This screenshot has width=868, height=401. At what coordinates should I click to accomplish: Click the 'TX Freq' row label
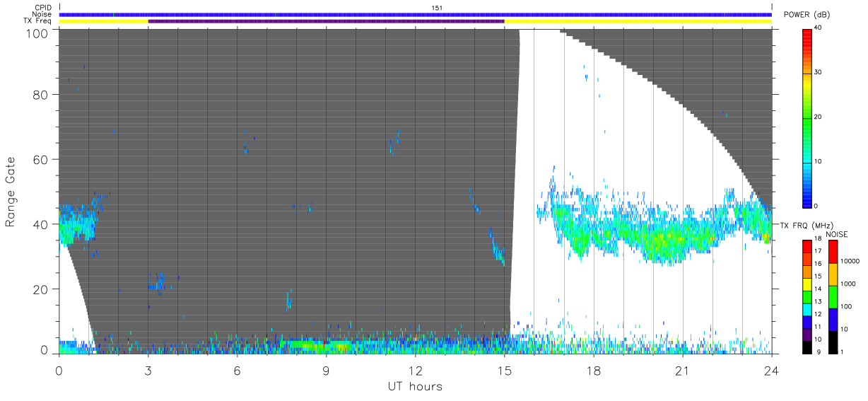click(x=37, y=21)
